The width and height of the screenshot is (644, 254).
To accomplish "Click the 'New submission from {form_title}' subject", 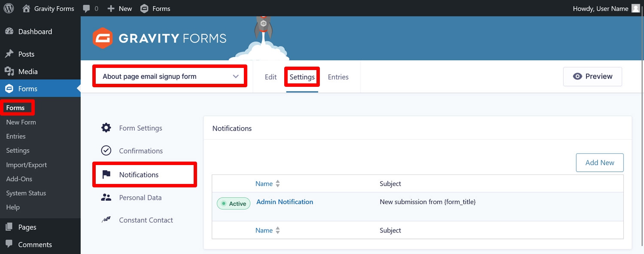I will 428,202.
